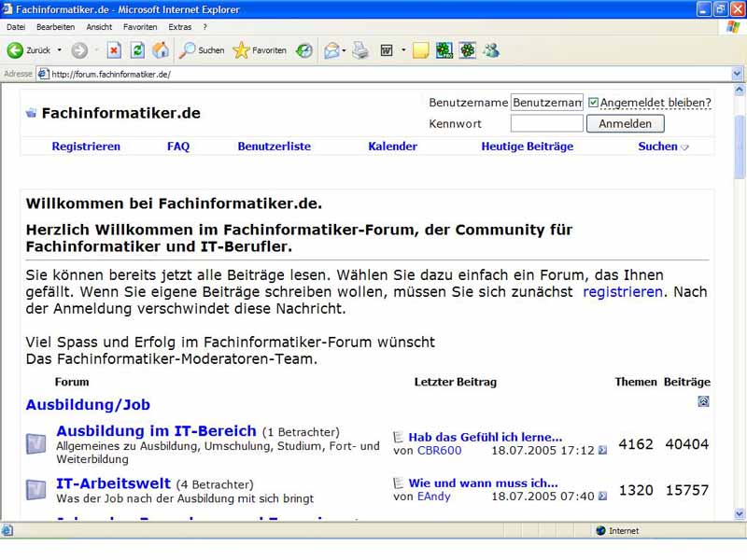
Task: Open the Favoriten menu in menu bar
Action: point(140,27)
